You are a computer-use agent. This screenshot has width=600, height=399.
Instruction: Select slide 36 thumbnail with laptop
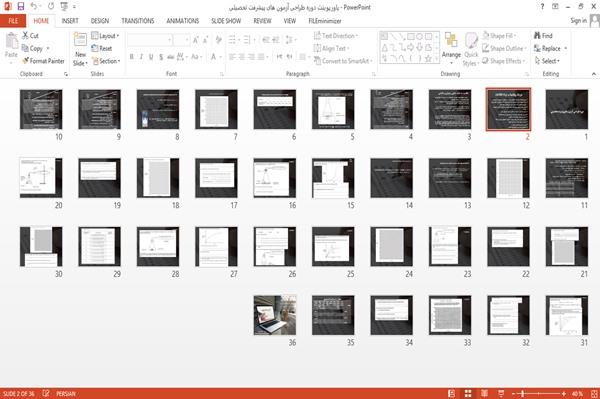[x=275, y=315]
